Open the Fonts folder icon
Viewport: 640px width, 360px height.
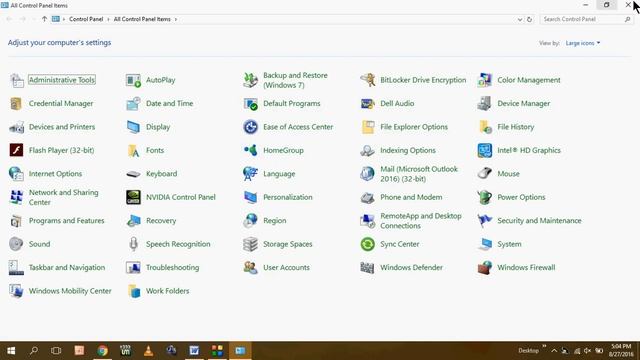133,151
